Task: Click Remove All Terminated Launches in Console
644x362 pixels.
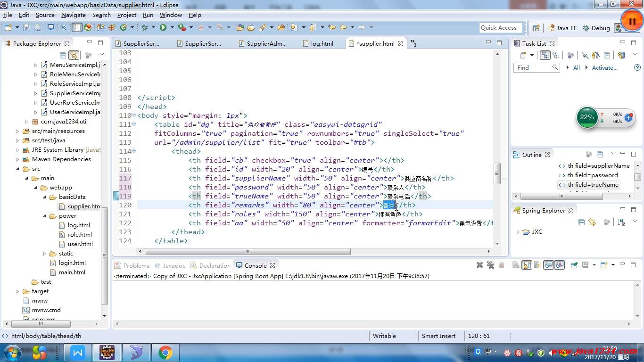Action: [x=490, y=265]
